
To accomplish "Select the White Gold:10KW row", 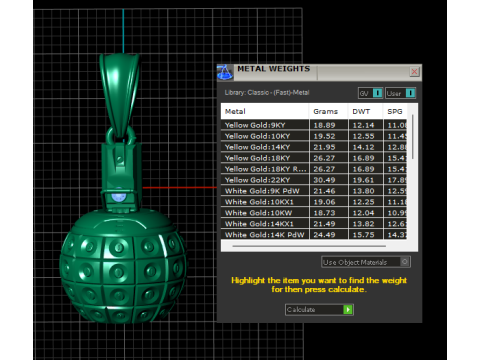I will tap(314, 213).
